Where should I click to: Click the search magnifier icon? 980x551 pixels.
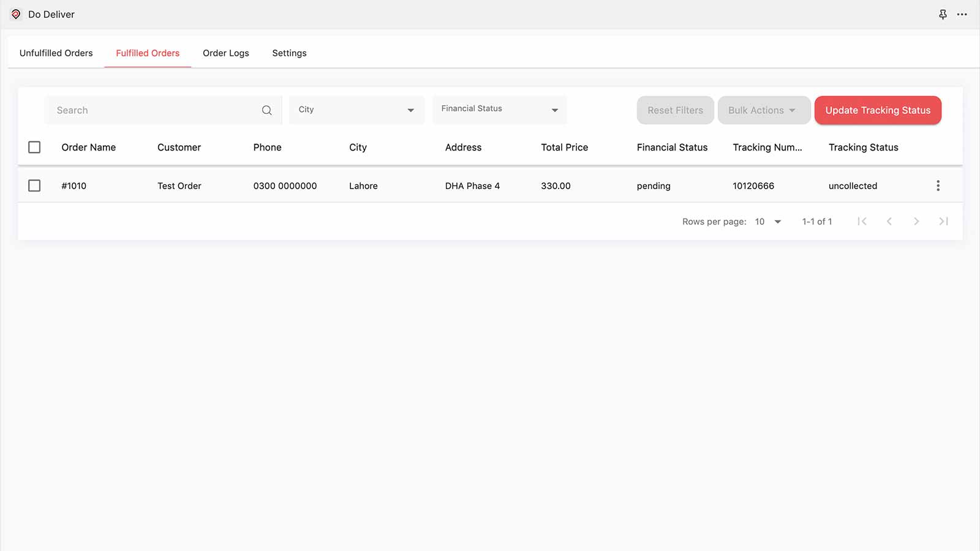pyautogui.click(x=266, y=110)
